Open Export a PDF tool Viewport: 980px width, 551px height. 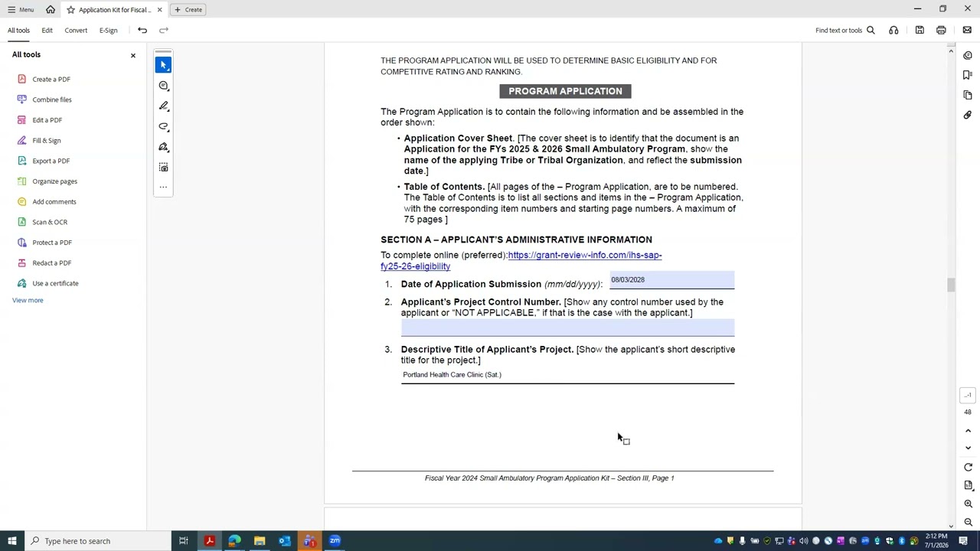[x=51, y=161]
